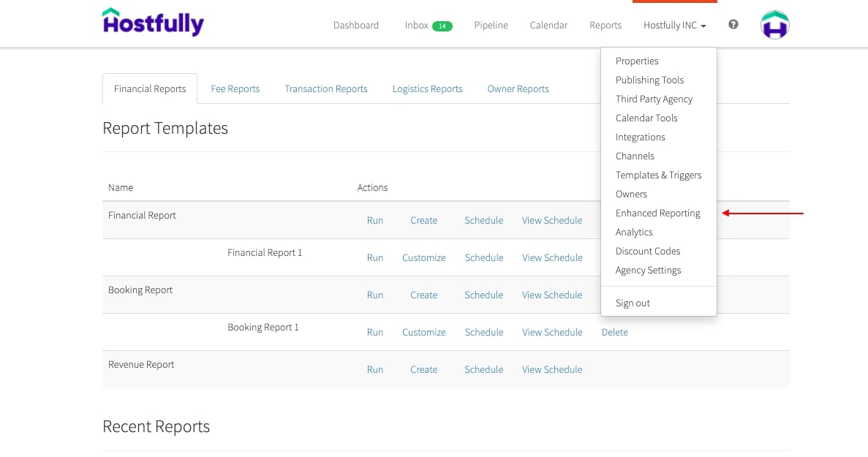Open the Inbox from the navigation bar
The width and height of the screenshot is (868, 457).
pos(415,25)
